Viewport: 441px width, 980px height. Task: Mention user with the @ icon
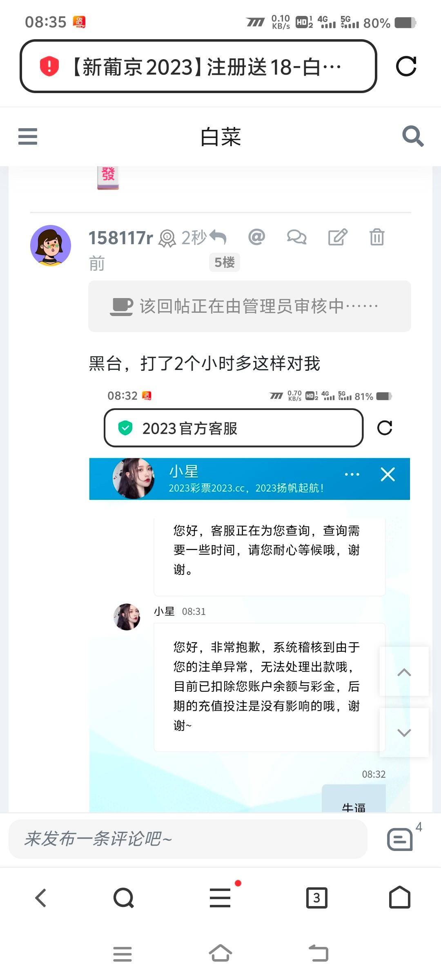(257, 237)
